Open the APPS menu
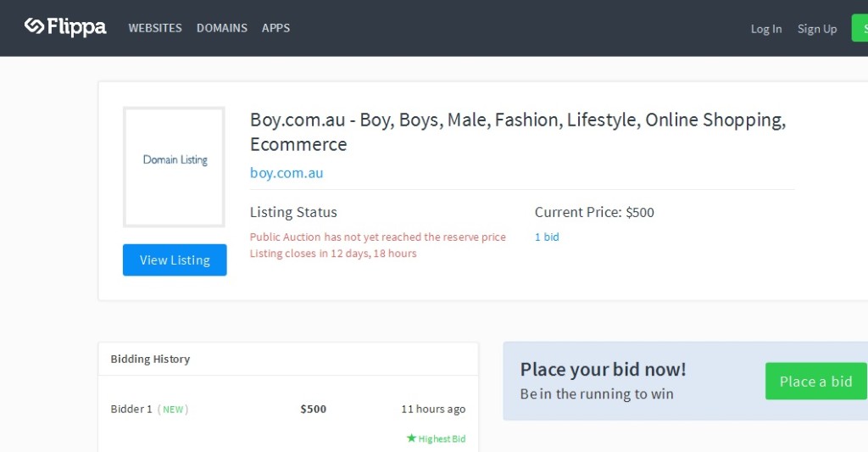868x452 pixels. [275, 28]
